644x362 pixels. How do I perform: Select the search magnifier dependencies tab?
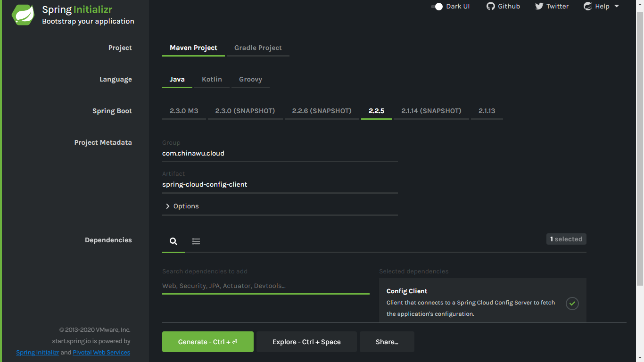(173, 241)
